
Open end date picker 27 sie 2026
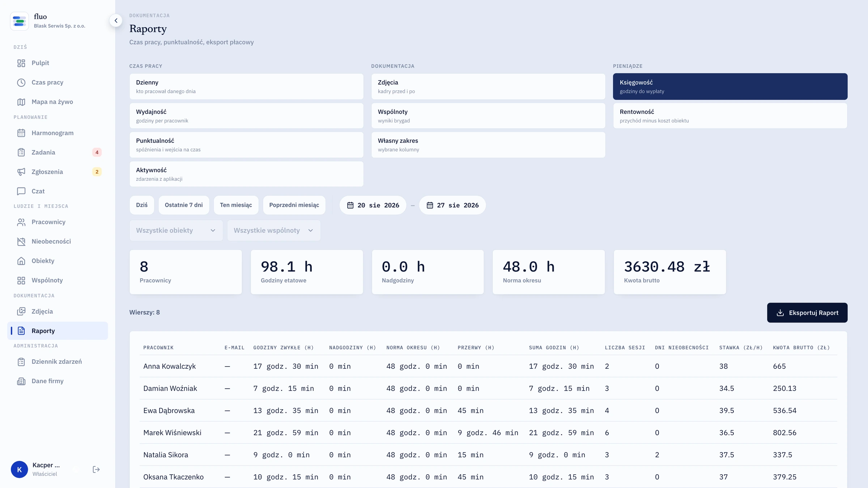[452, 205]
